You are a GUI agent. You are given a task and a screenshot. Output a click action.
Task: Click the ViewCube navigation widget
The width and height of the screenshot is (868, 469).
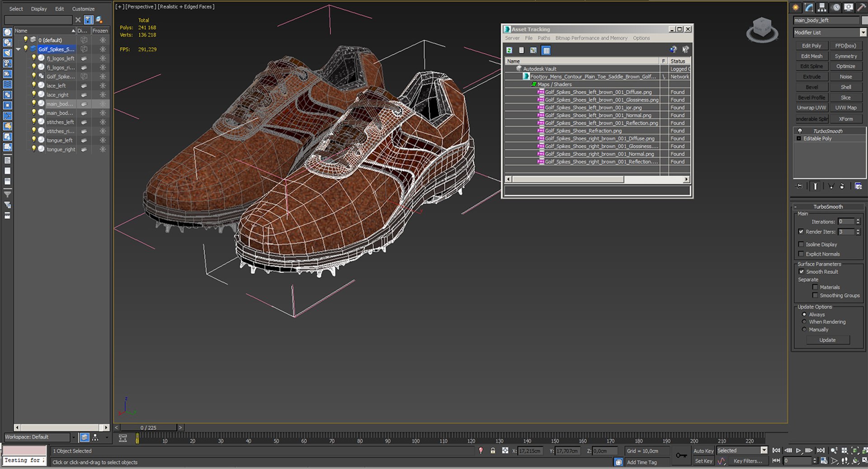pos(762,30)
